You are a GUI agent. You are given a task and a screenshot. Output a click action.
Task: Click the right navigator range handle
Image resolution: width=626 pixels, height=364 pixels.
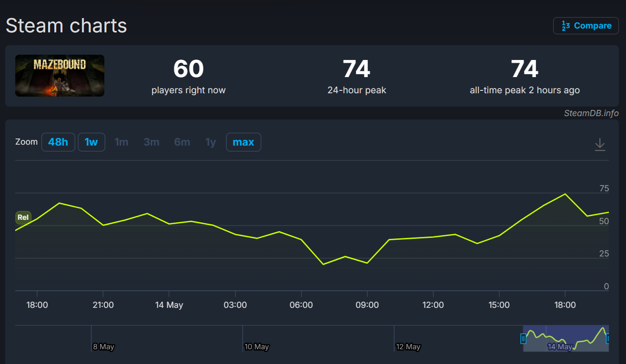607,339
